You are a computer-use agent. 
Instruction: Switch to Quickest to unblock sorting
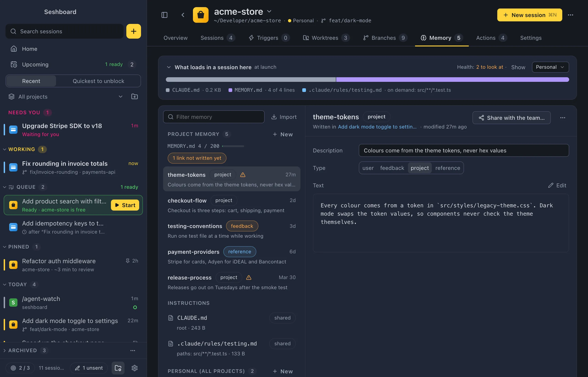pos(98,81)
